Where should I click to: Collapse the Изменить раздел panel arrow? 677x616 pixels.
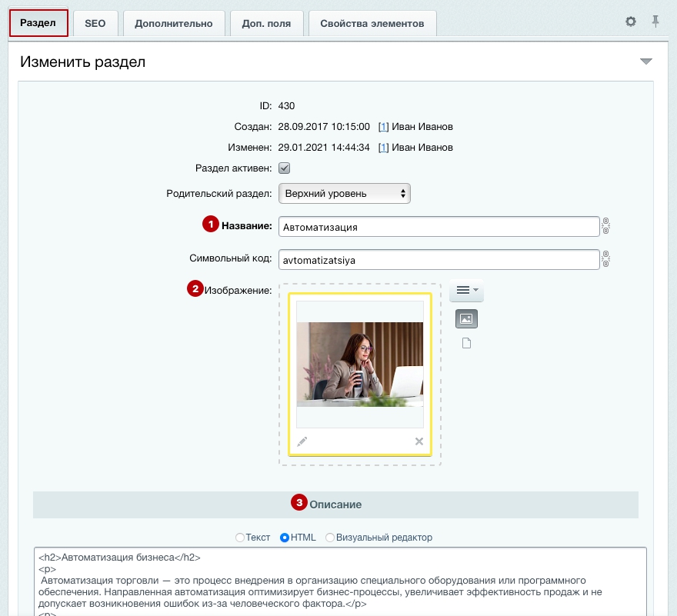[646, 62]
